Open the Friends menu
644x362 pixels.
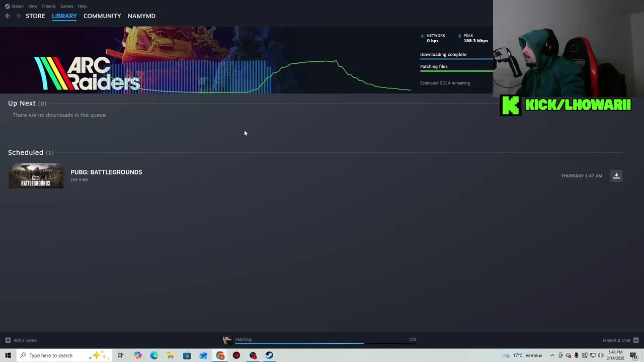(49, 6)
